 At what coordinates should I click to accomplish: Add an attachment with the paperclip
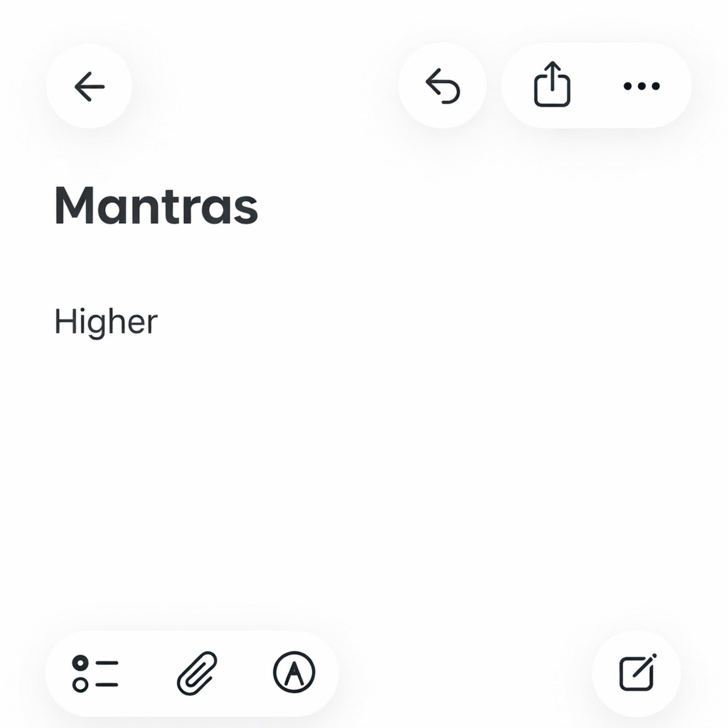(197, 673)
